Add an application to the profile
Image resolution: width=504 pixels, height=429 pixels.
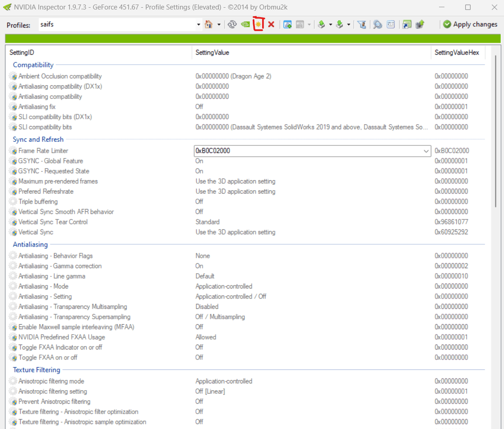[x=287, y=24]
